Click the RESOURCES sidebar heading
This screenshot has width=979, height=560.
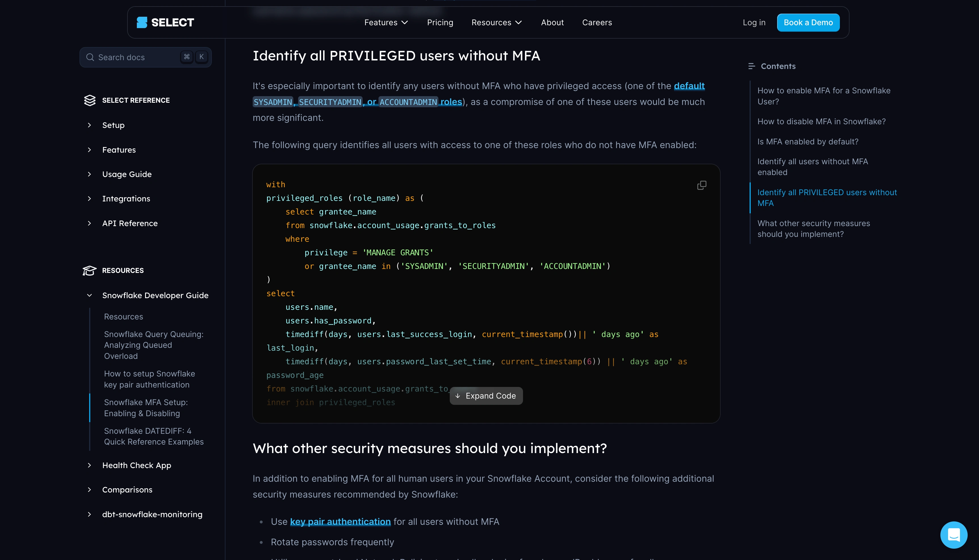[x=123, y=270]
